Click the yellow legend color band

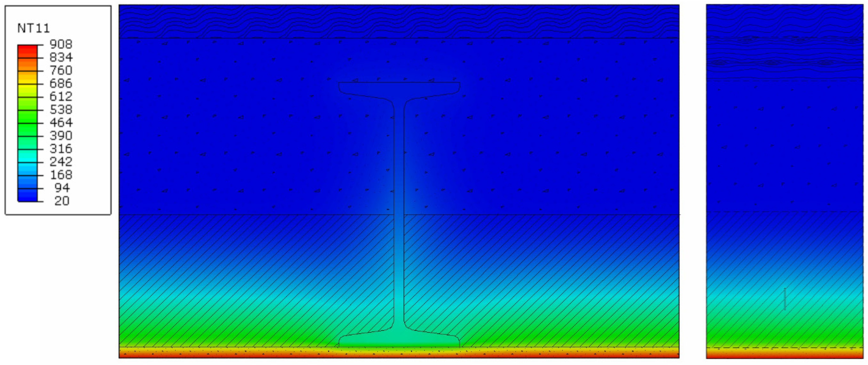click(27, 89)
